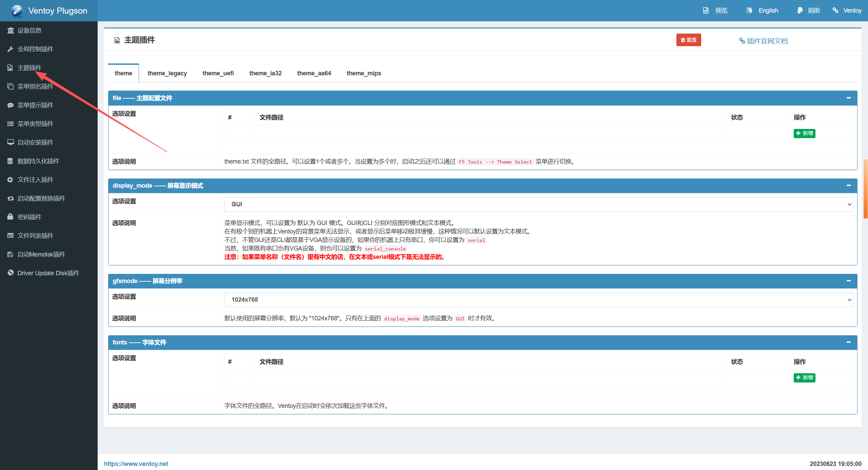Open the display_mode GUI dropdown

[538, 204]
